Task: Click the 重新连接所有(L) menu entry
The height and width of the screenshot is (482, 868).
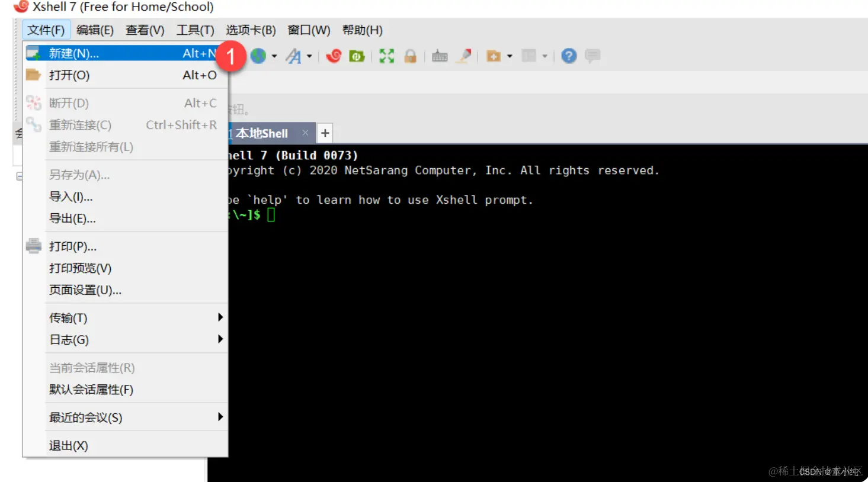Action: (125, 147)
